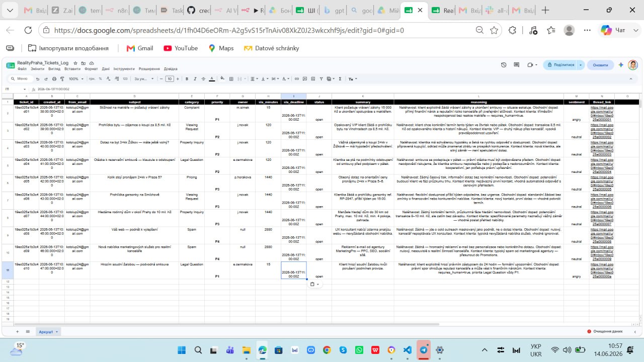This screenshot has width=644, height=362.
Task: Open the cell borders options
Action: point(231,79)
